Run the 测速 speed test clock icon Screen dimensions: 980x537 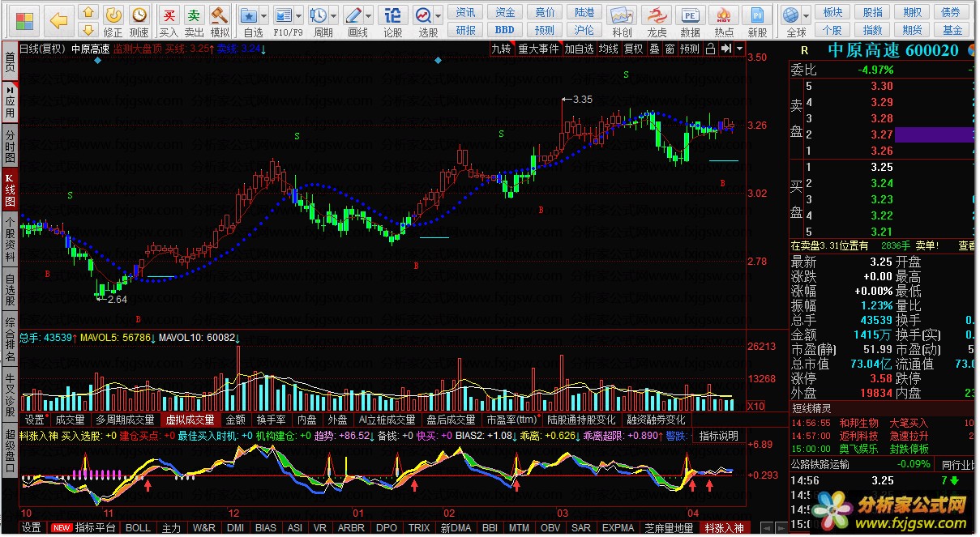pos(139,19)
